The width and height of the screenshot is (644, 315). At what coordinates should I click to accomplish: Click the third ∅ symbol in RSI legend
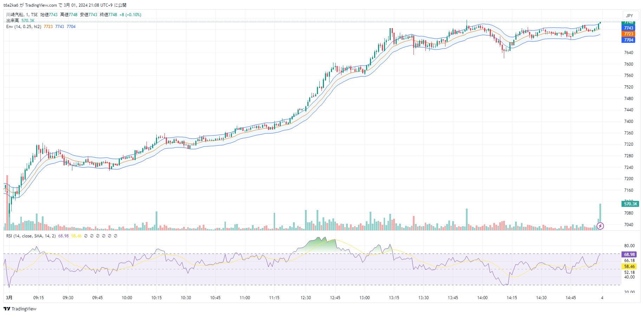pos(98,236)
